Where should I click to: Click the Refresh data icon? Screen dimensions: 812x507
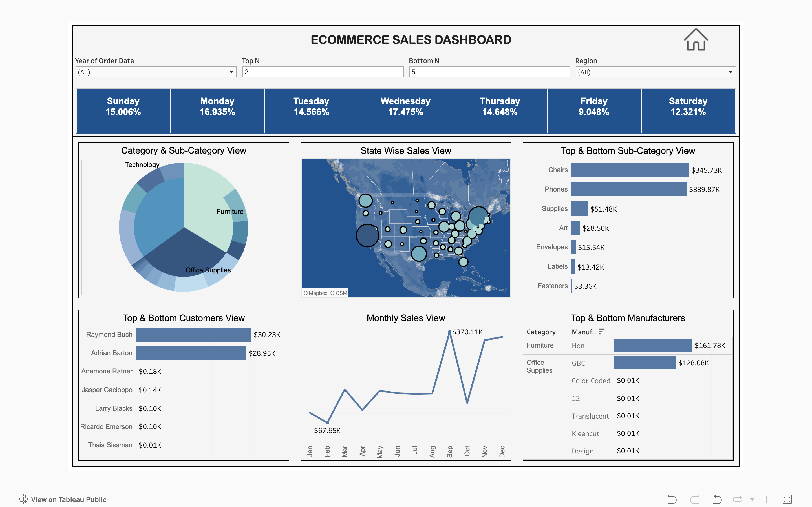tap(738, 499)
